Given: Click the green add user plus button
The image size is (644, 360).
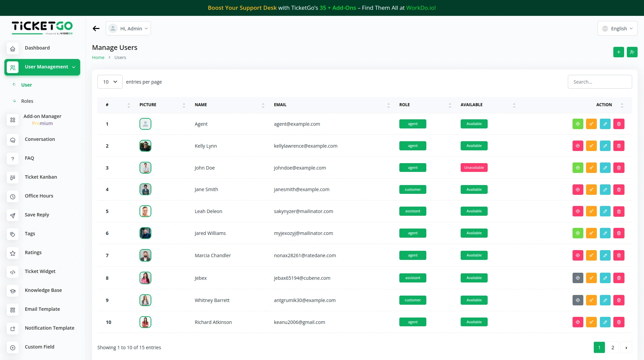Looking at the screenshot, I should (618, 52).
